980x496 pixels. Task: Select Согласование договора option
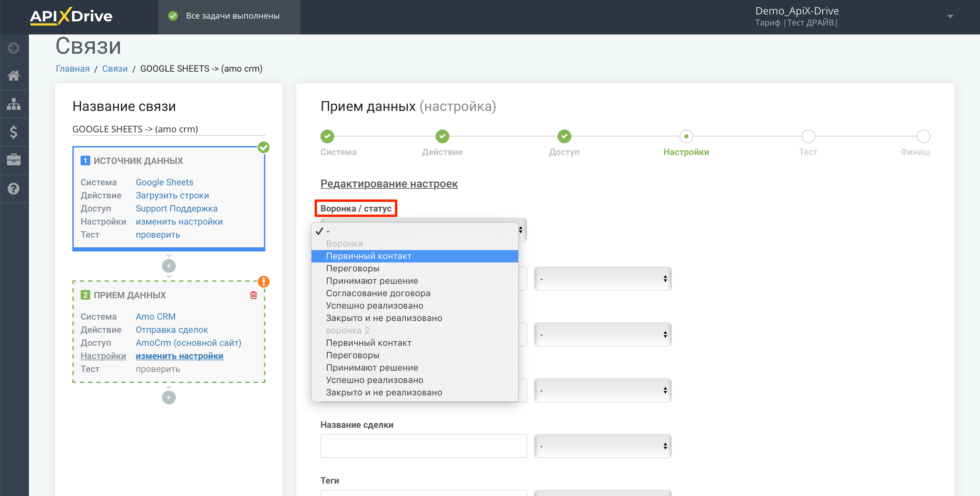point(415,293)
